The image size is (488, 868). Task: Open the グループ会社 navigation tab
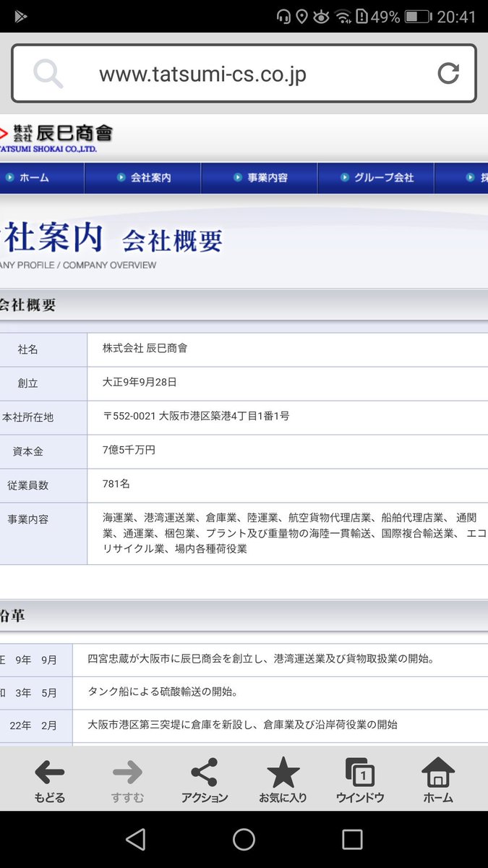pos(376,178)
